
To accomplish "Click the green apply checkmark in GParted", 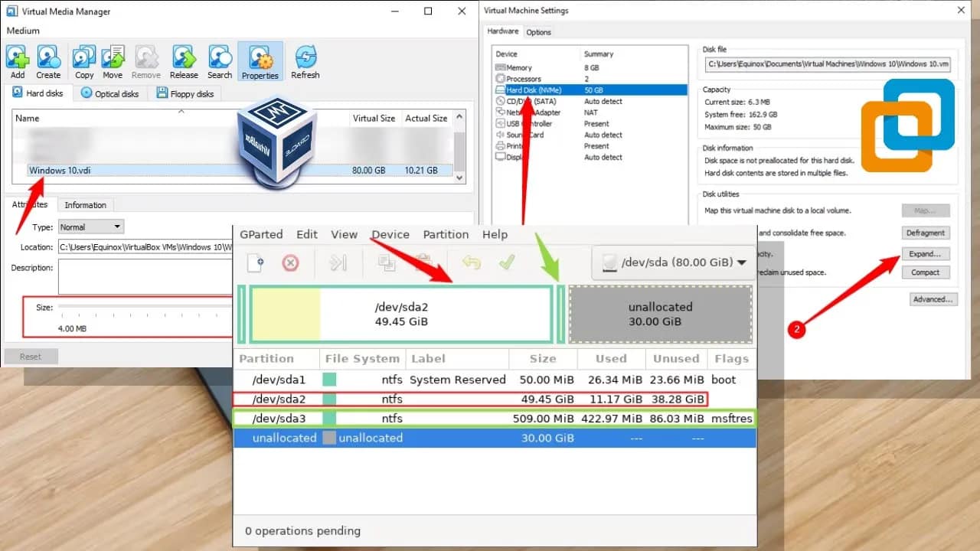I will pyautogui.click(x=508, y=262).
